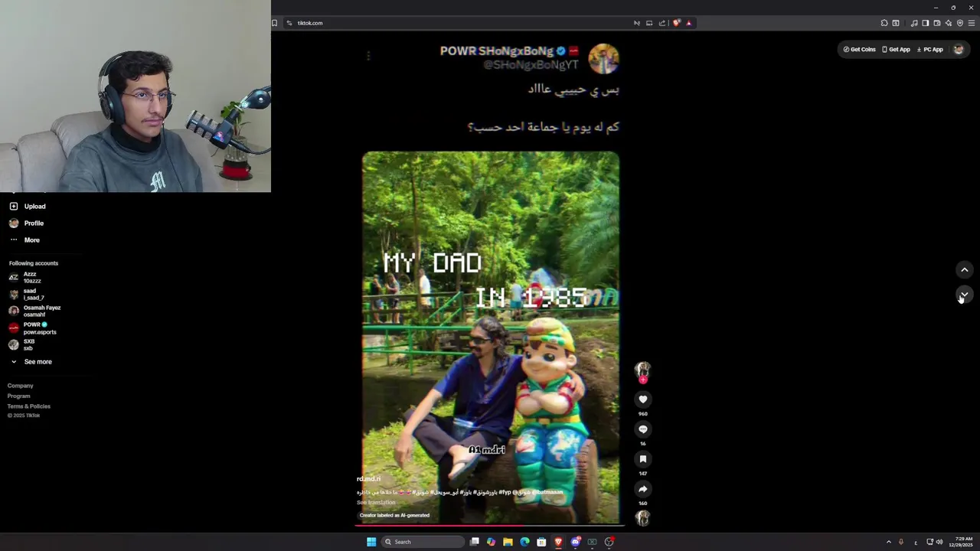Expand Program footer section
The width and height of the screenshot is (980, 551).
(19, 396)
